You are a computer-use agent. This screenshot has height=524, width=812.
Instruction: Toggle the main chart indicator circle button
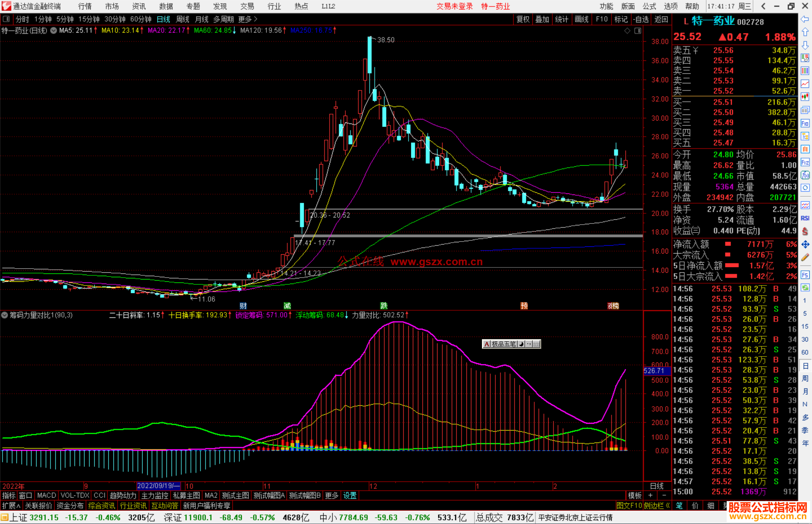click(54, 30)
